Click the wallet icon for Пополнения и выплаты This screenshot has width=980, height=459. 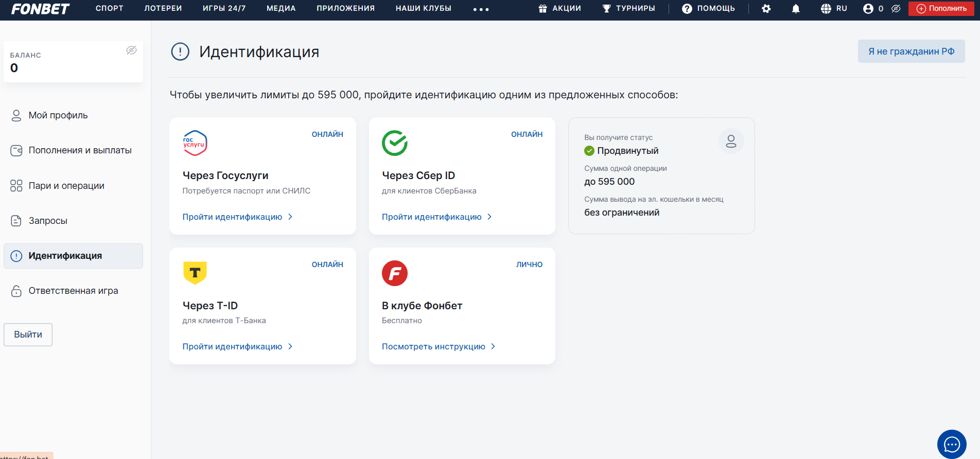[16, 150]
